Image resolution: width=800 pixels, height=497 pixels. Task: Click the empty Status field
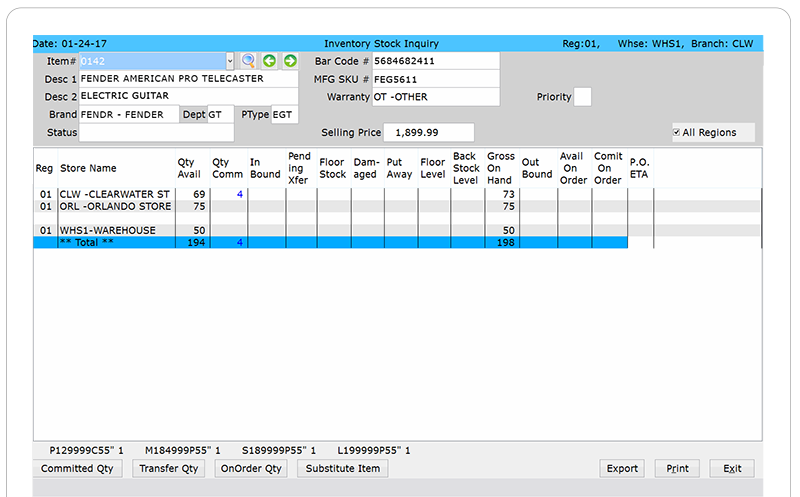click(156, 132)
